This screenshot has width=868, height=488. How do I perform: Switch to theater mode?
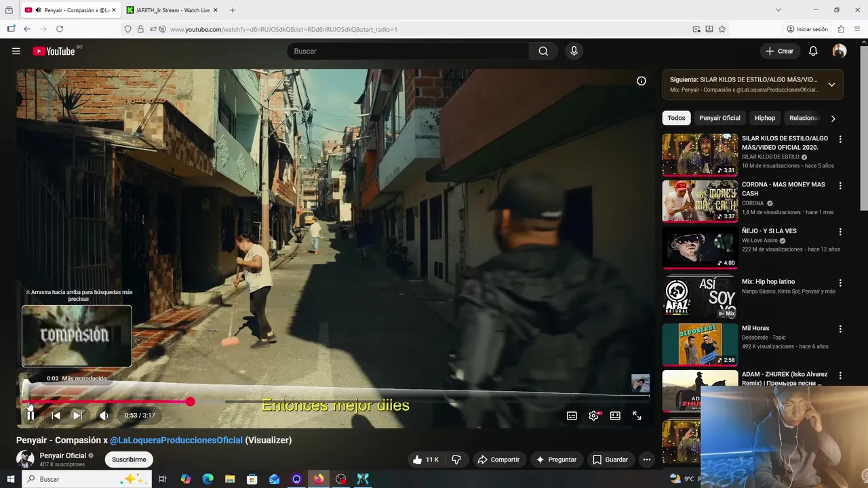pos(615,415)
